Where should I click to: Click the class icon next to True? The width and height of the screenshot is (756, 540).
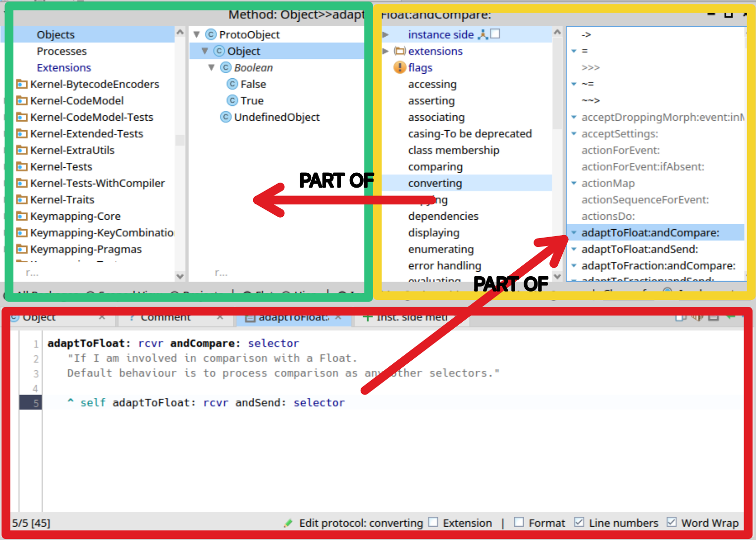pos(232,100)
